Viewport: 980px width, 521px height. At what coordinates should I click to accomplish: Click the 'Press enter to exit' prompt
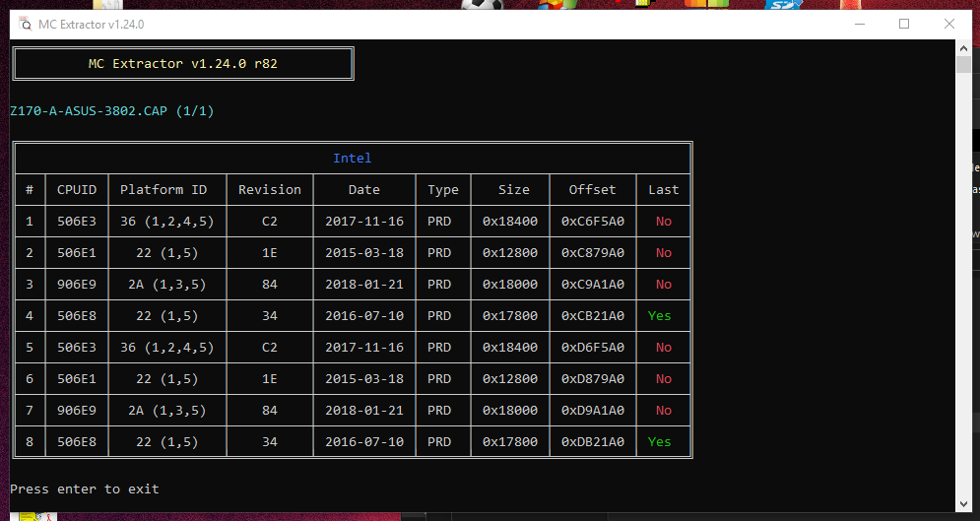tap(85, 488)
